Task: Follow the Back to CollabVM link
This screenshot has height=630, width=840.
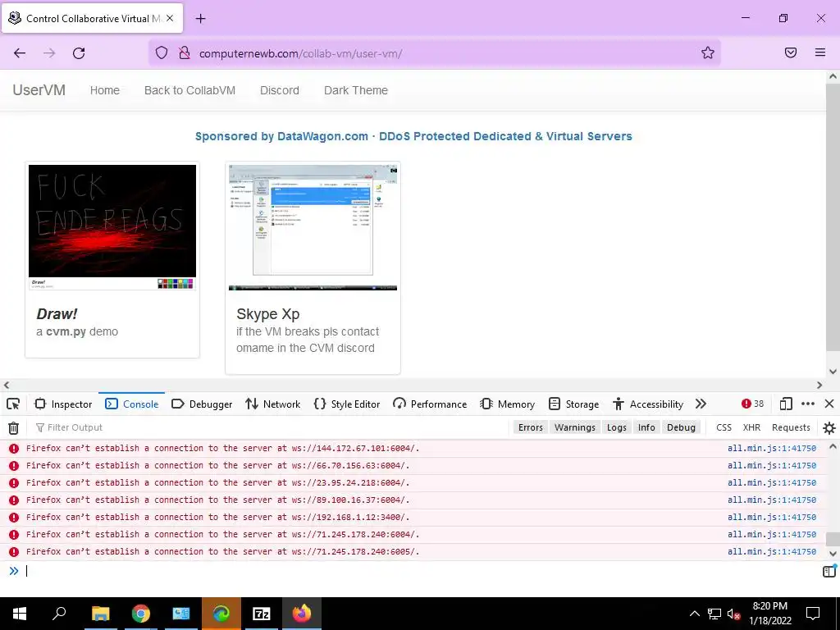Action: click(189, 90)
